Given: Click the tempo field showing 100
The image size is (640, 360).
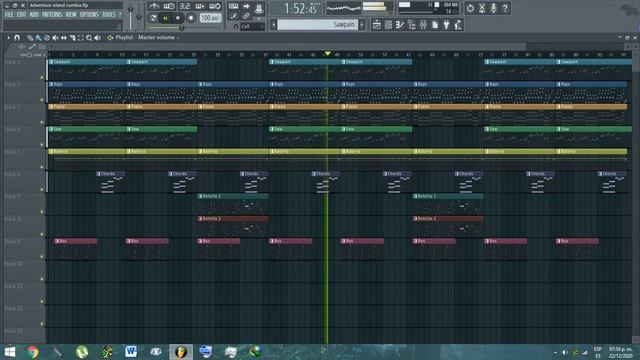Looking at the screenshot, I should [x=211, y=18].
